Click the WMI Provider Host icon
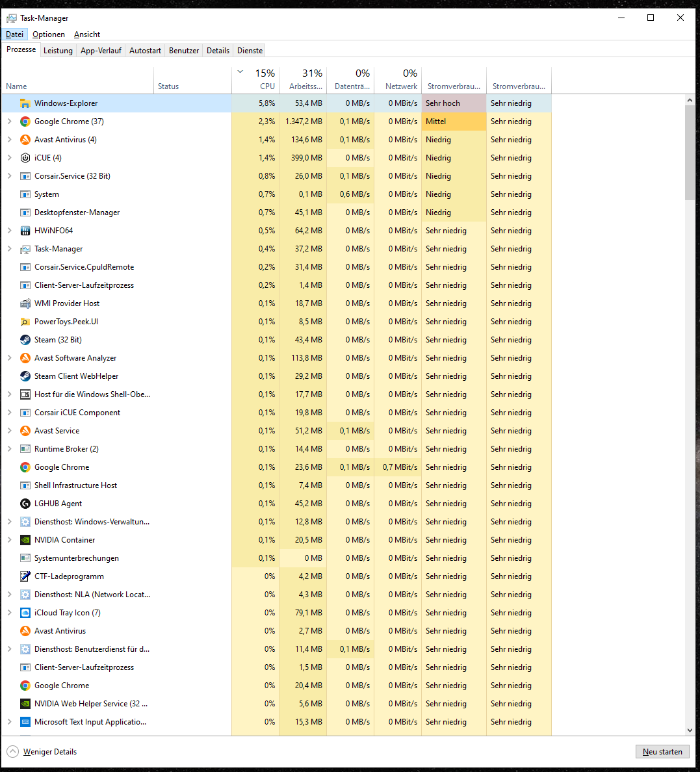The image size is (700, 772). click(x=25, y=303)
